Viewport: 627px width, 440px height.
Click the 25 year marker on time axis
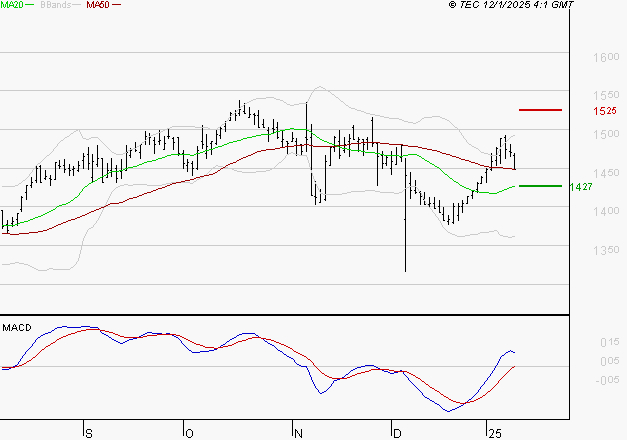tap(494, 432)
